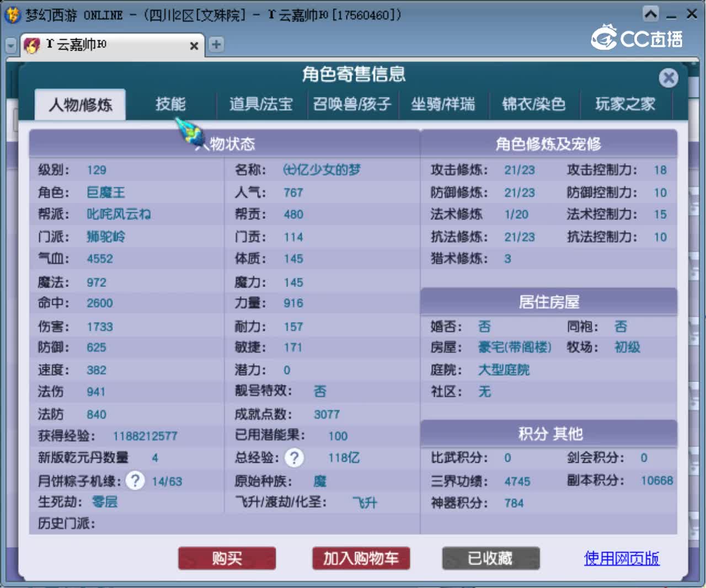
Task: Click the question mark help next to 月饼粽子机缘
Action: (x=135, y=480)
